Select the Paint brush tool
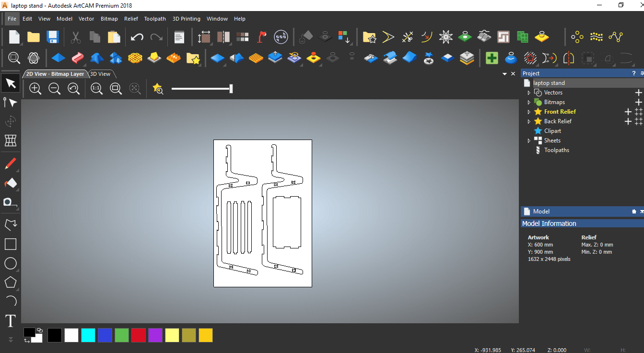Image resolution: width=644 pixels, height=353 pixels. 11,164
